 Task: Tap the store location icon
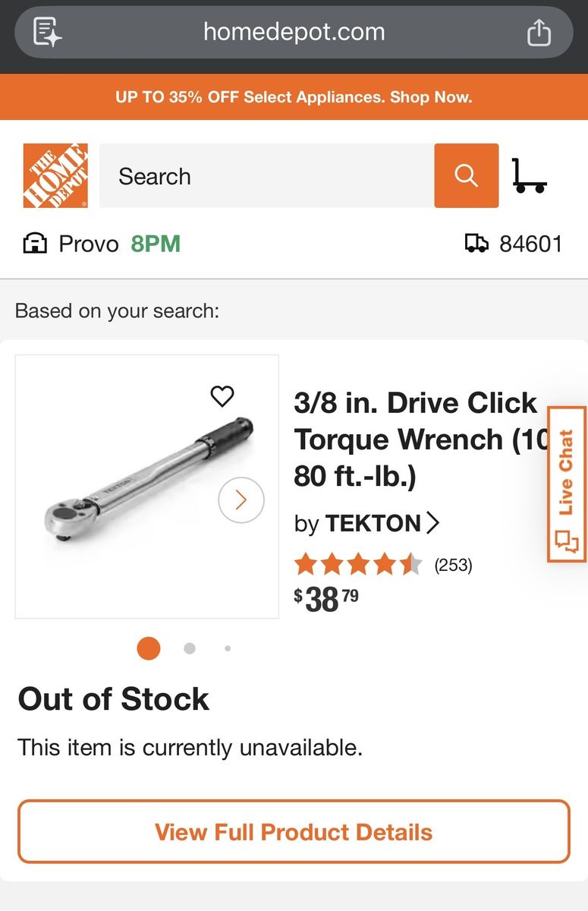coord(35,244)
